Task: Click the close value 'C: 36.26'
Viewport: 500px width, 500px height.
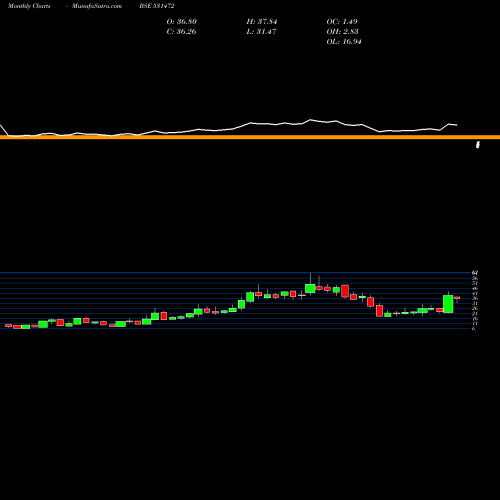Action: tap(181, 31)
